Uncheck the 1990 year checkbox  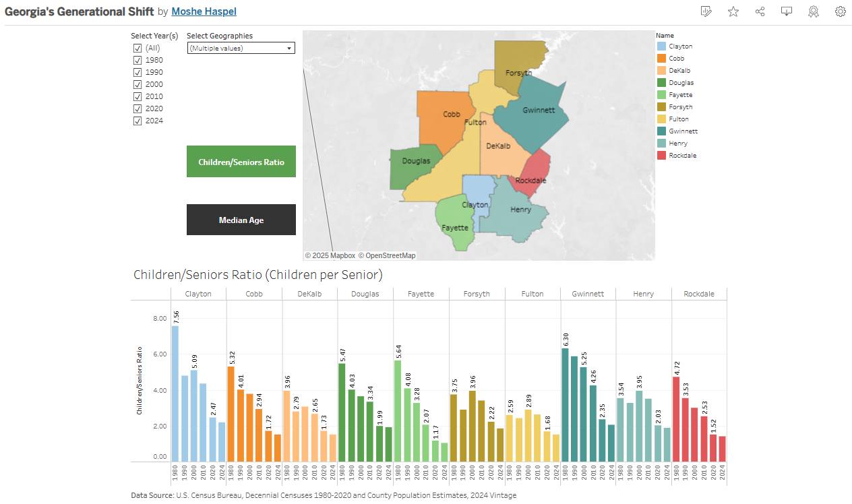(138, 73)
